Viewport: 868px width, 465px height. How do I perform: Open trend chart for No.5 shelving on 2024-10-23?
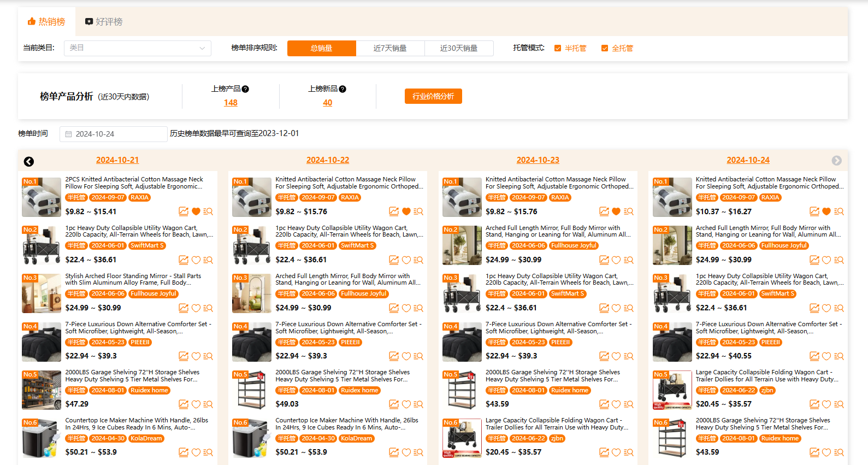[604, 404]
